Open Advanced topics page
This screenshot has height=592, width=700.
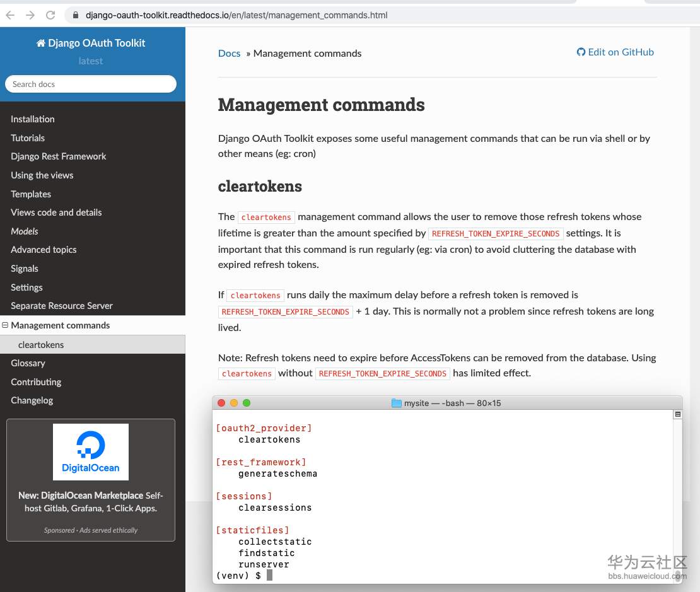pyautogui.click(x=44, y=250)
